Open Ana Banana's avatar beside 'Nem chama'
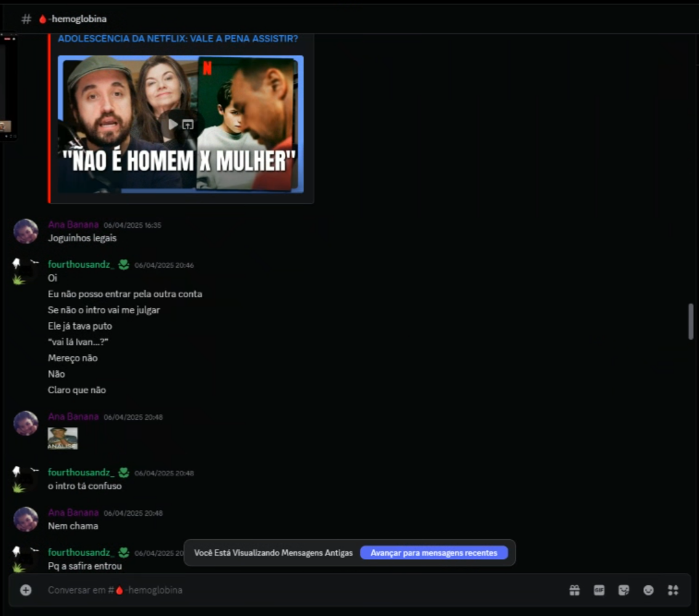Viewport: 699px width, 616px height. pyautogui.click(x=26, y=519)
